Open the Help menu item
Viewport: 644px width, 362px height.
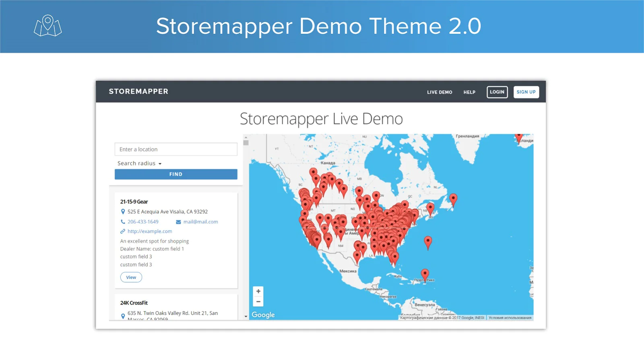[x=469, y=92]
